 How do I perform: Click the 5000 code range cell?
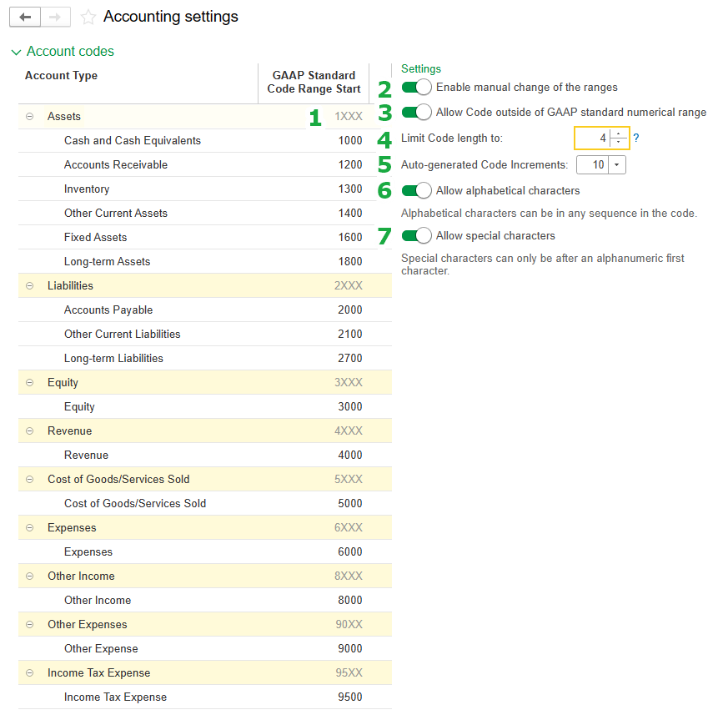[350, 503]
